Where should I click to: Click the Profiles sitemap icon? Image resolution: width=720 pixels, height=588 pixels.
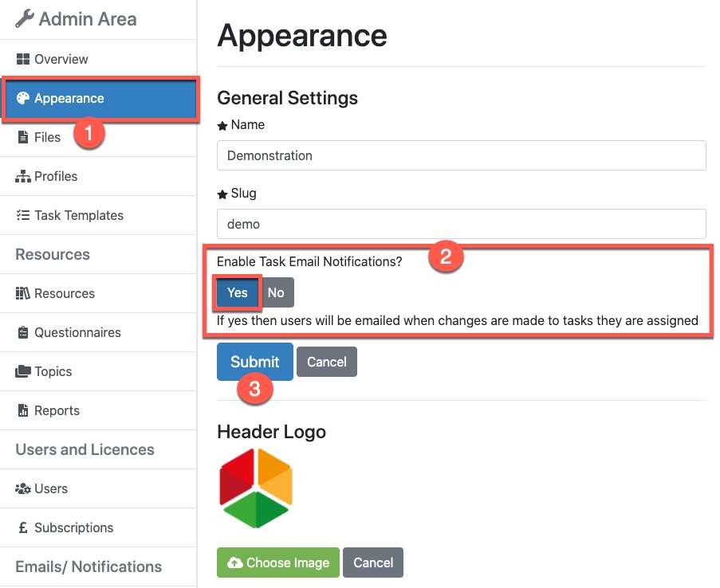[22, 176]
